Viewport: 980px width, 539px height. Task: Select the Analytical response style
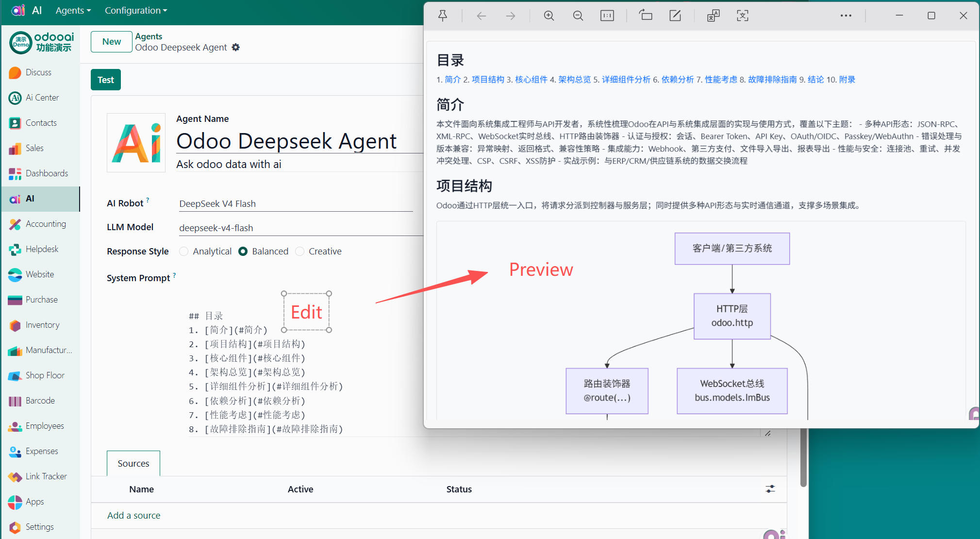coord(183,251)
